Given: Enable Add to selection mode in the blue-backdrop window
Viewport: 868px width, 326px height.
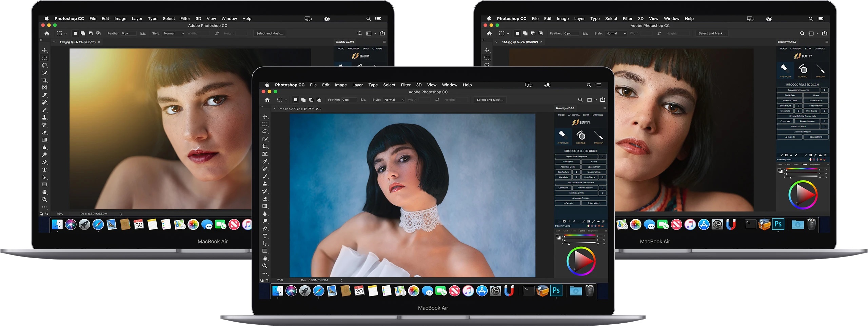Looking at the screenshot, I should [303, 100].
